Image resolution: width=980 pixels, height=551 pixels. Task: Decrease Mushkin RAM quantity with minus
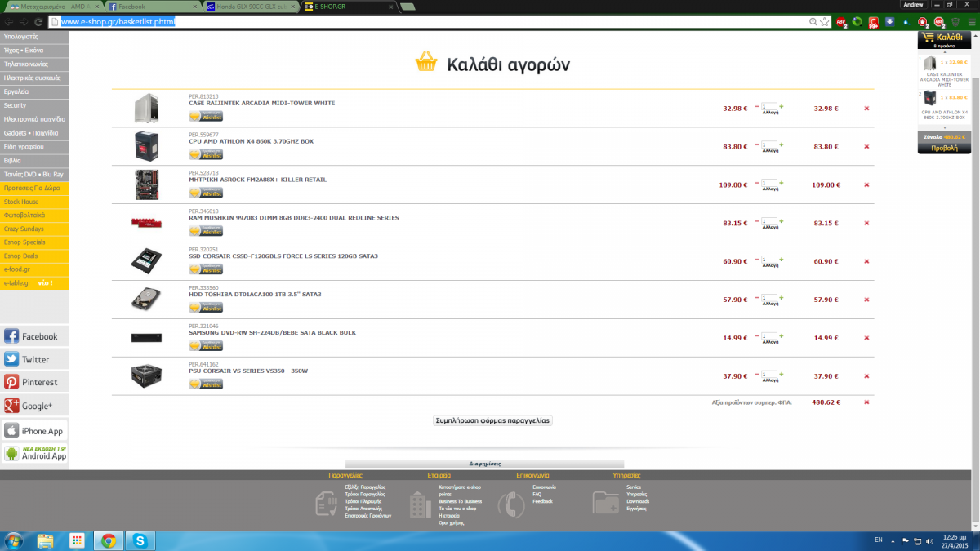(757, 220)
